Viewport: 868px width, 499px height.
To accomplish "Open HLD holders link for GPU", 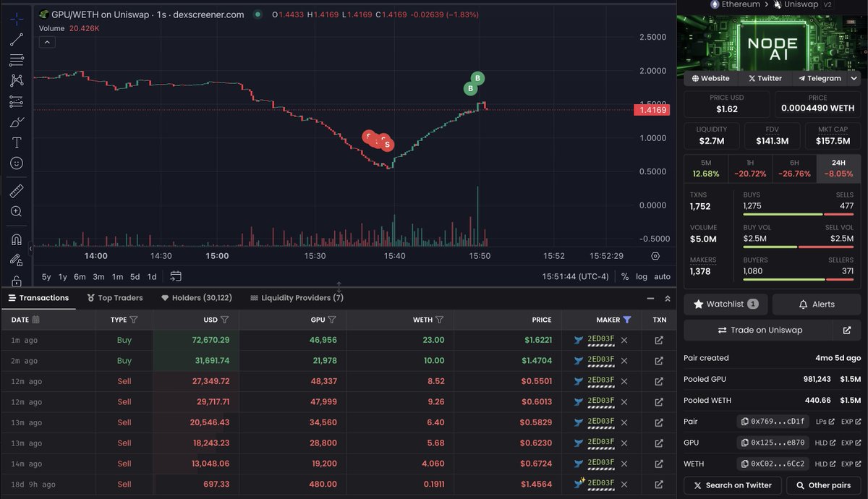I will (x=825, y=443).
